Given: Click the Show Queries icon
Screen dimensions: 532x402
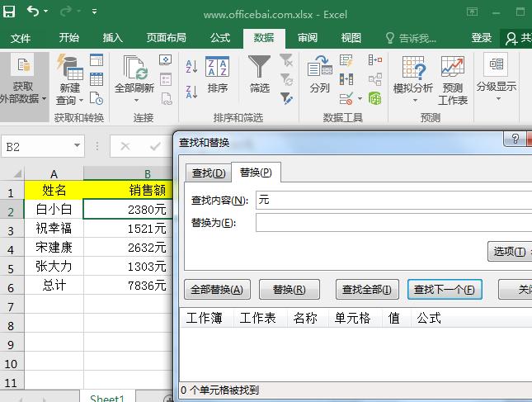Looking at the screenshot, I should pyautogui.click(x=97, y=60).
